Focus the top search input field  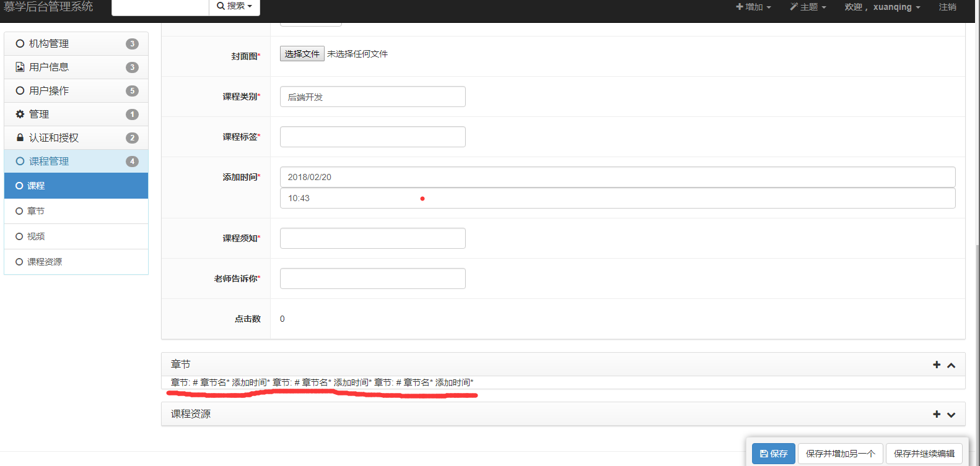(160, 6)
